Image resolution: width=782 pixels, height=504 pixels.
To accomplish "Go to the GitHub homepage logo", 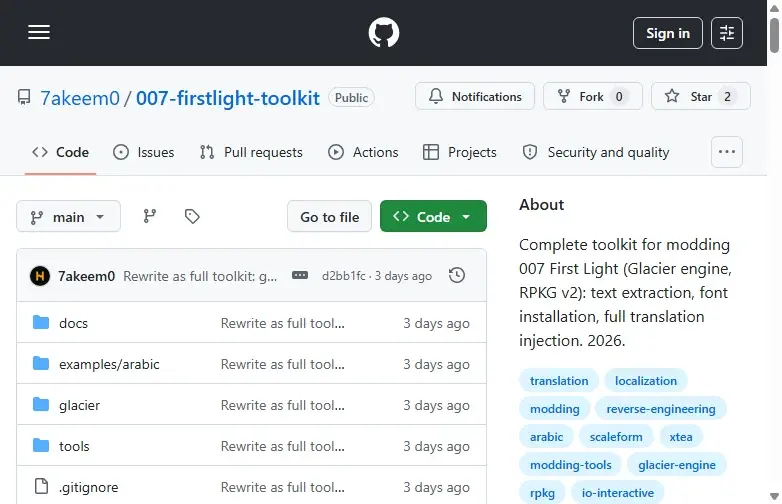I will point(384,33).
